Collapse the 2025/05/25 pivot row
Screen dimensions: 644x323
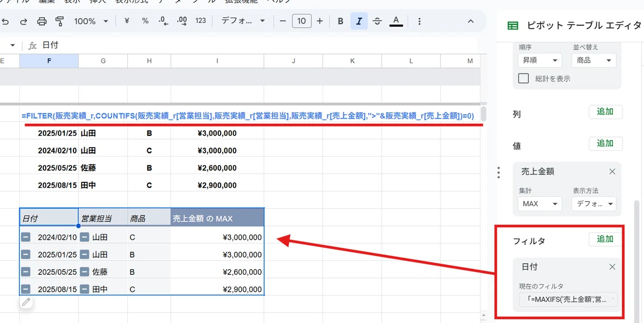click(x=26, y=272)
